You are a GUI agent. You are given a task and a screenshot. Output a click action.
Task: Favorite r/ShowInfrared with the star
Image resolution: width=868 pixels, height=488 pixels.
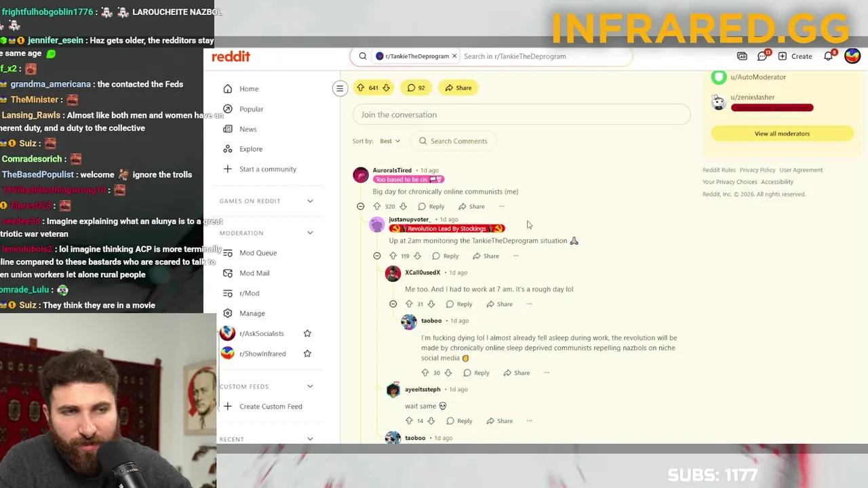[307, 354]
